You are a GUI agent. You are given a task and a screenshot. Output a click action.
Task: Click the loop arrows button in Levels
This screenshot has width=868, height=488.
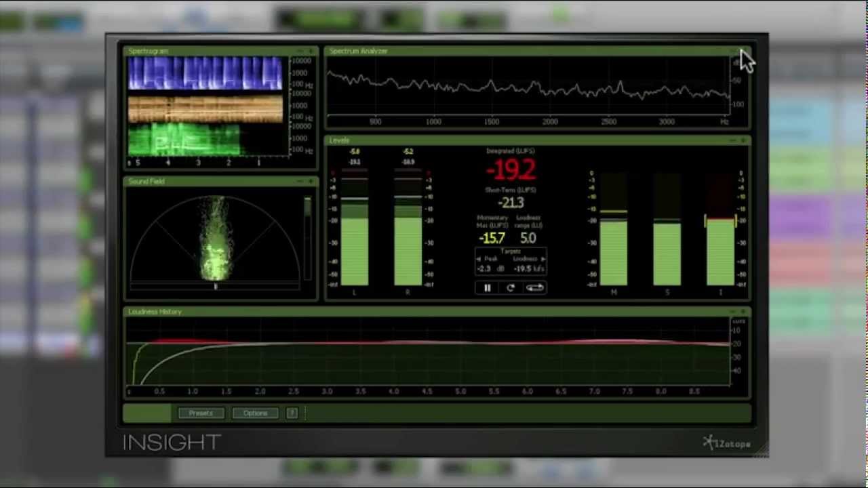coord(534,288)
